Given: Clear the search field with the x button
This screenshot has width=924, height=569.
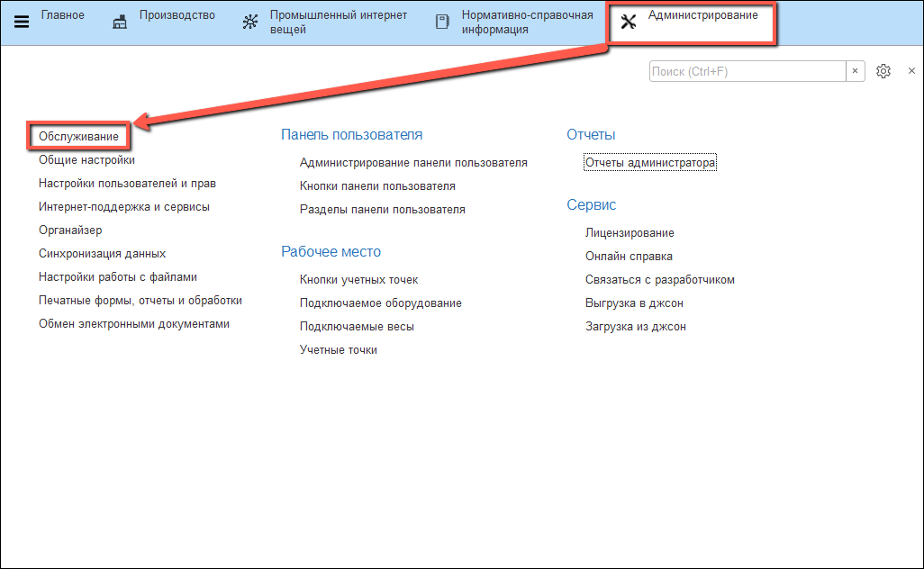Looking at the screenshot, I should [856, 71].
